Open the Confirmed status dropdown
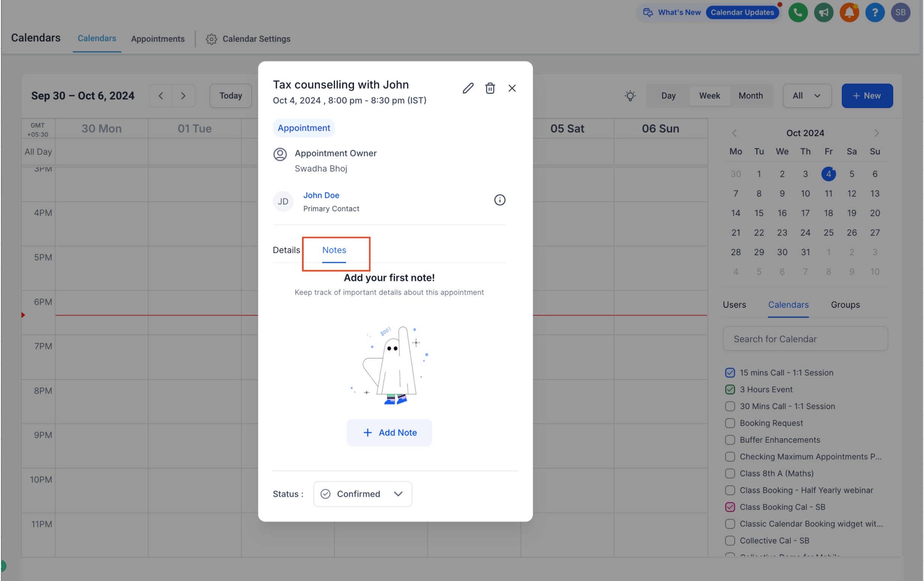 pos(362,494)
